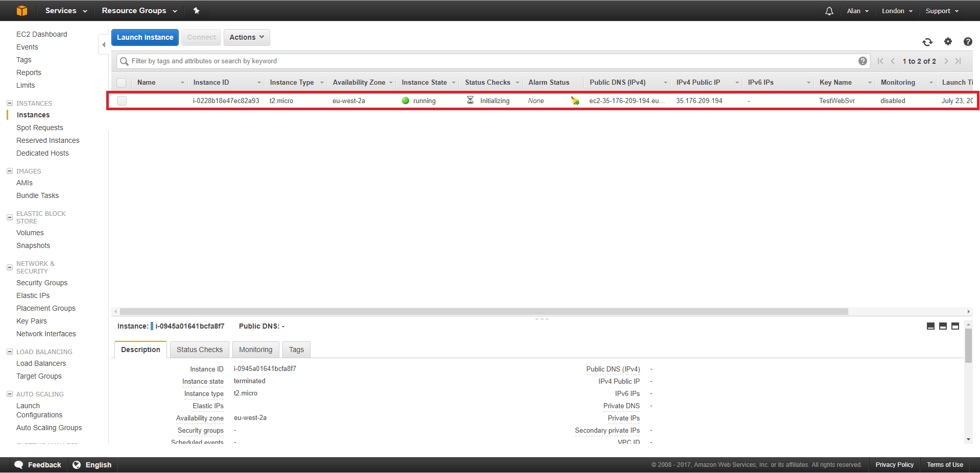Go to last page of results
Image resolution: width=980 pixels, height=473 pixels.
tap(958, 61)
